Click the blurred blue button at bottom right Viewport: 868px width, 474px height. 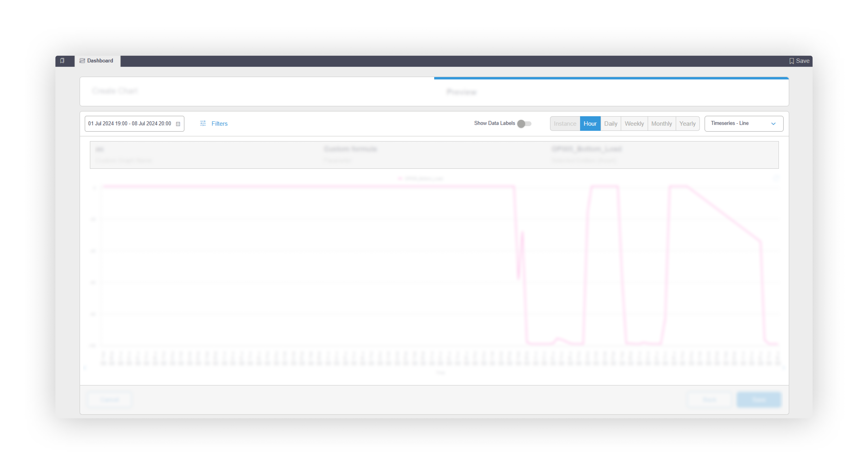click(759, 400)
